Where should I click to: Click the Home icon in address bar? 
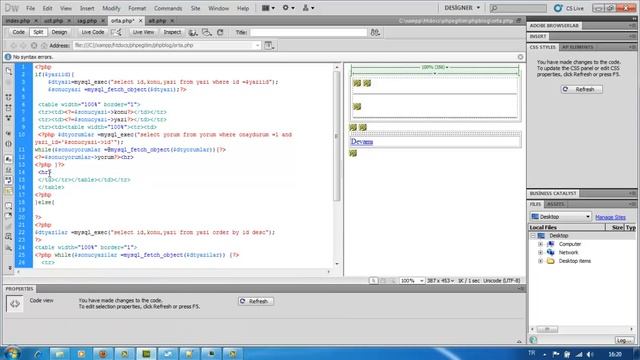[x=44, y=46]
